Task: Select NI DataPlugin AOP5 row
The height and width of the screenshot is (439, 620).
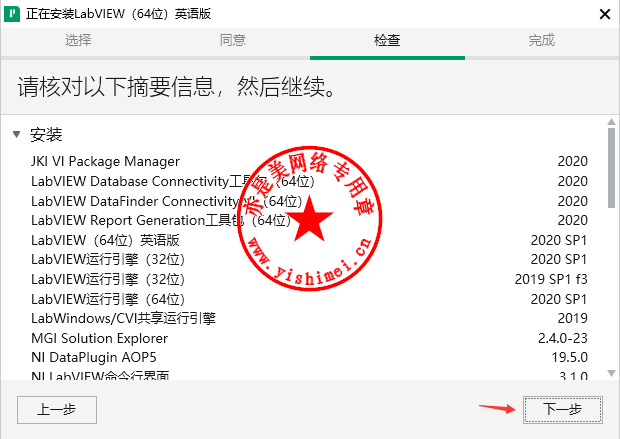Action: [x=94, y=357]
